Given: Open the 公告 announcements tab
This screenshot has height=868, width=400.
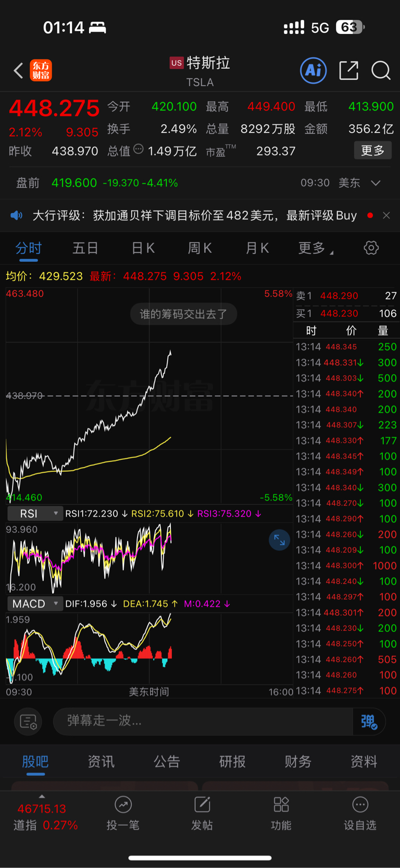Looking at the screenshot, I should 167,762.
